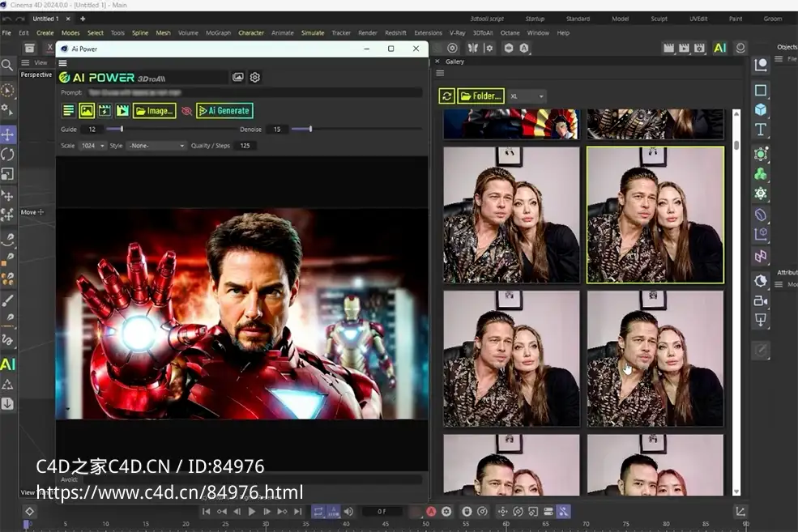The width and height of the screenshot is (798, 532).
Task: Click the download arrow icon in left toolbar
Action: [x=7, y=404]
